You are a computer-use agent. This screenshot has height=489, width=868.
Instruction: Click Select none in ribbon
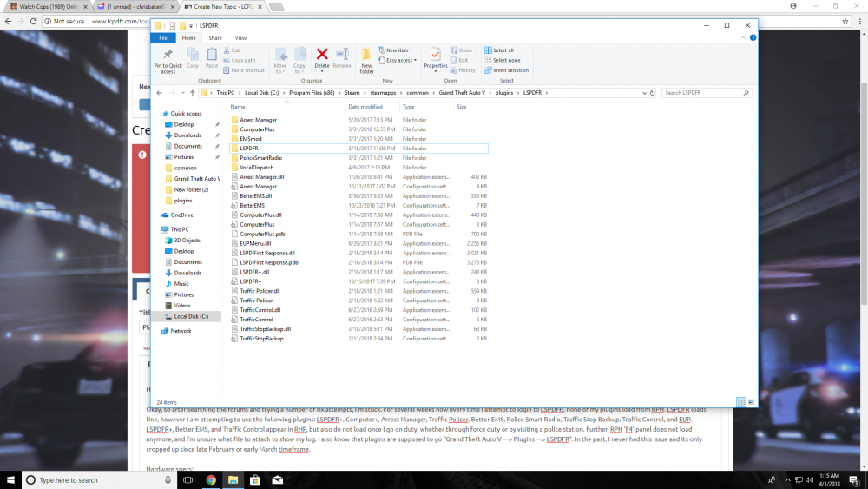pyautogui.click(x=502, y=60)
